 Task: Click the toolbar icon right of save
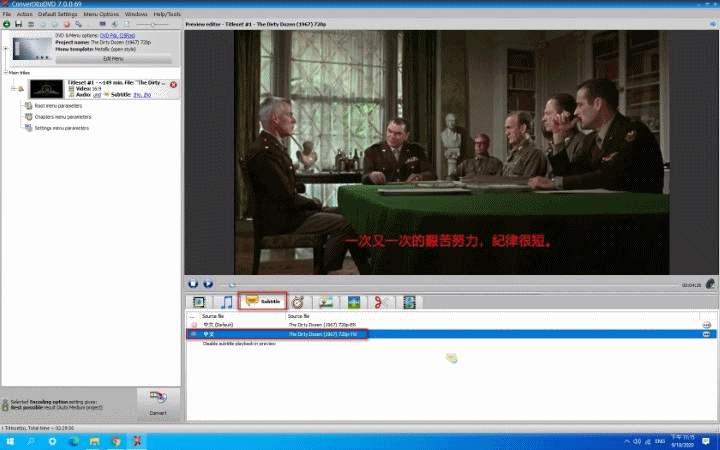[31, 24]
